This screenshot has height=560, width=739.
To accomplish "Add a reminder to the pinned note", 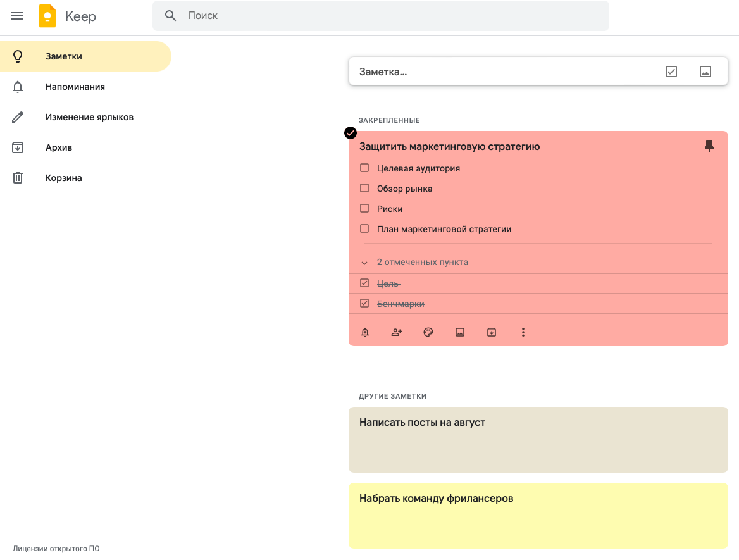I will 365,332.
